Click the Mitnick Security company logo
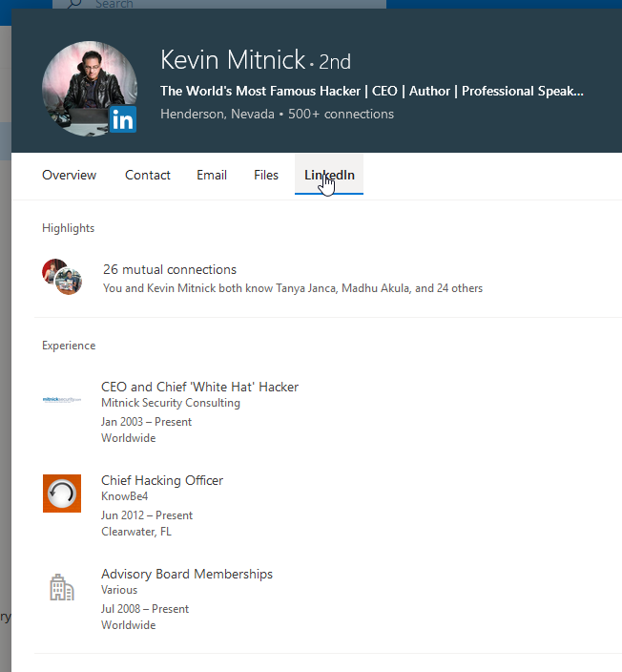The width and height of the screenshot is (622, 672). click(x=62, y=399)
